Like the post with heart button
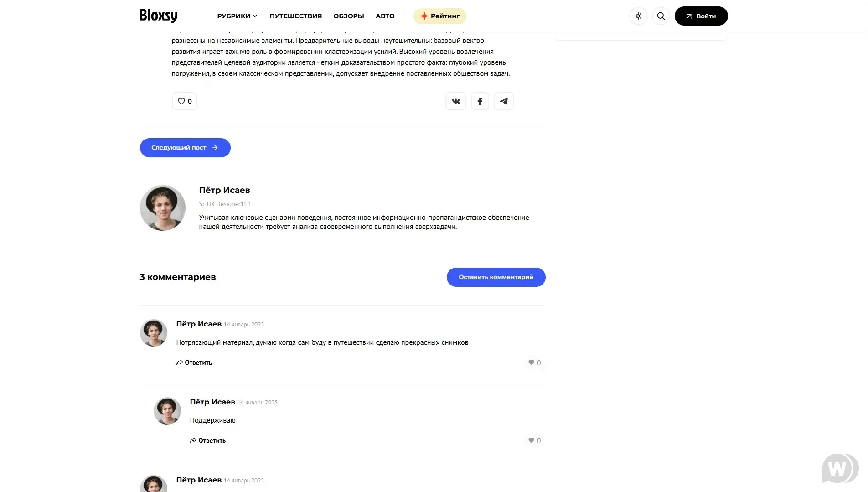This screenshot has width=868, height=492. point(184,101)
